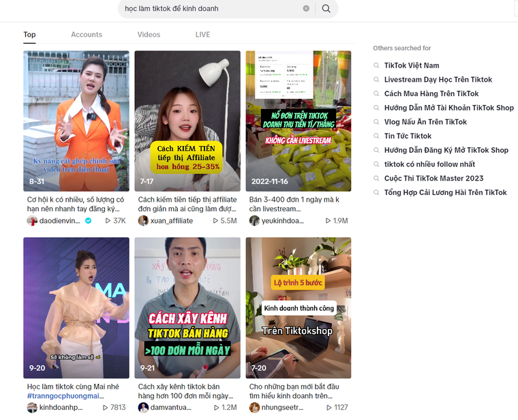Viewport: 518px width, 420px height.
Task: Open the video thumbnail dated 2022-11-16
Action: click(x=299, y=121)
